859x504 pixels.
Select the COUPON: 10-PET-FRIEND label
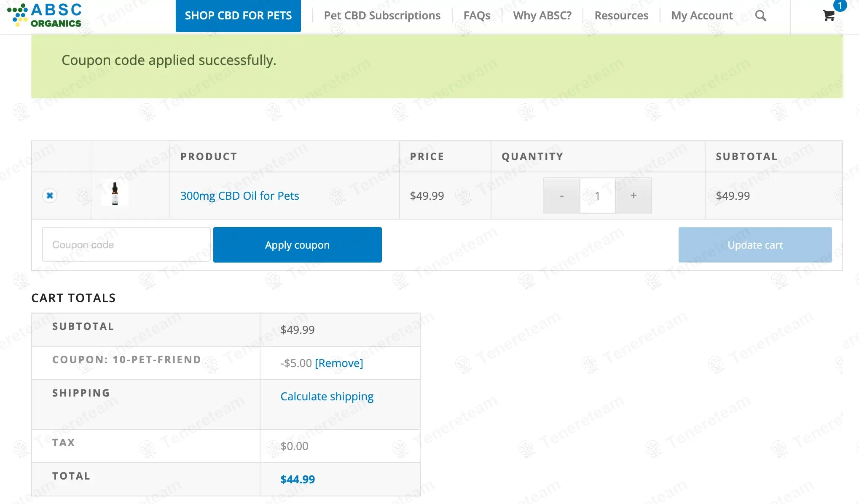(126, 359)
